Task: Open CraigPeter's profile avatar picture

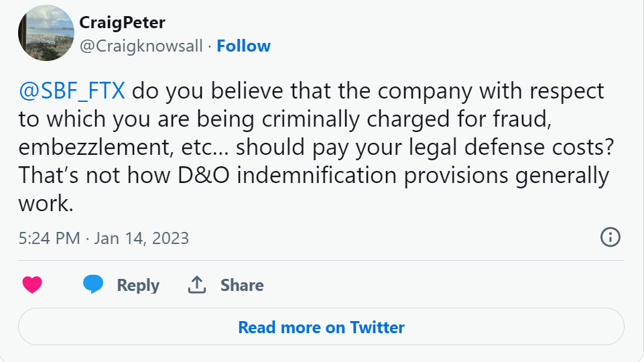Action: tap(46, 34)
